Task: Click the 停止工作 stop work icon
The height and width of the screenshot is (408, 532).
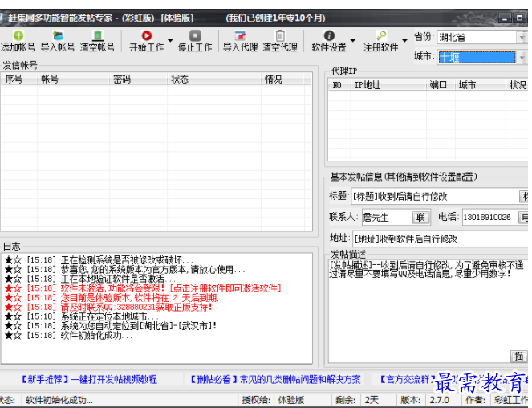Action: click(x=195, y=35)
